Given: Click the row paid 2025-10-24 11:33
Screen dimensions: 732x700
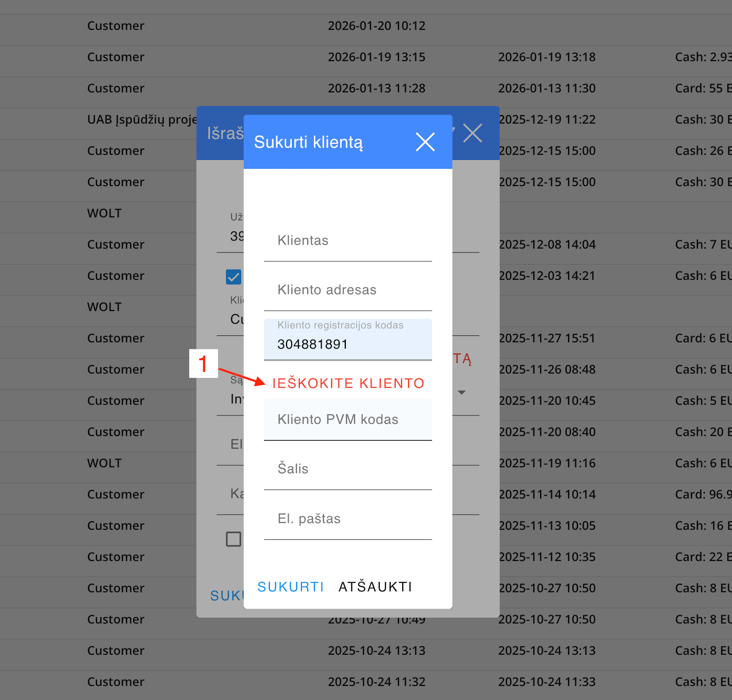Looking at the screenshot, I should pyautogui.click(x=547, y=682).
